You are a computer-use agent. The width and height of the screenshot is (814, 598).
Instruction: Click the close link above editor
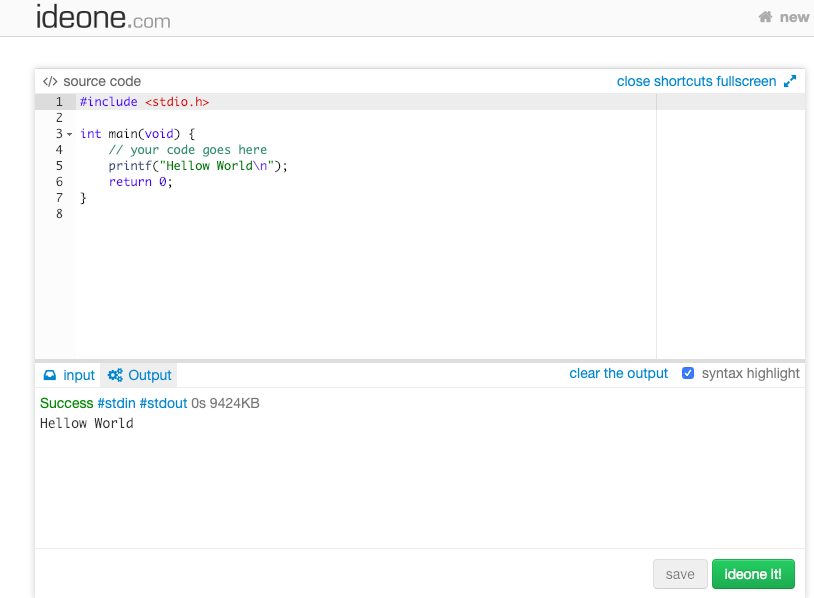633,81
